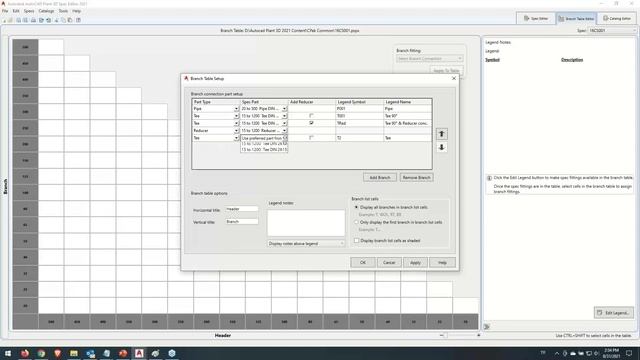
Task: Click the Apply button in the dialog
Action: pyautogui.click(x=415, y=262)
